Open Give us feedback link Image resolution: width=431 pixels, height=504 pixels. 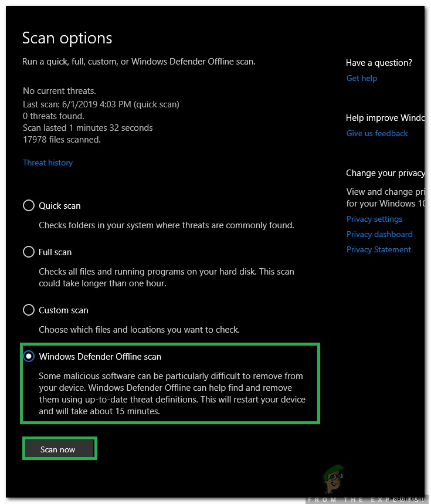pyautogui.click(x=376, y=133)
